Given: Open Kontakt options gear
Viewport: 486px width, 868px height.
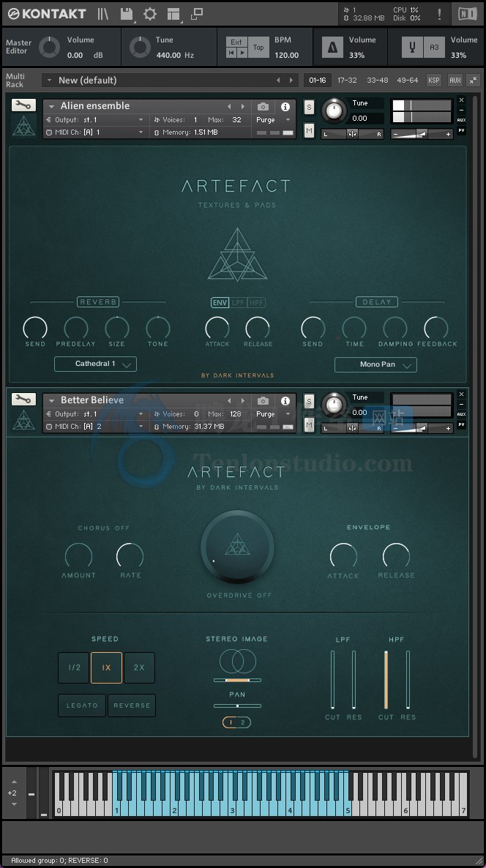Looking at the screenshot, I should [150, 14].
